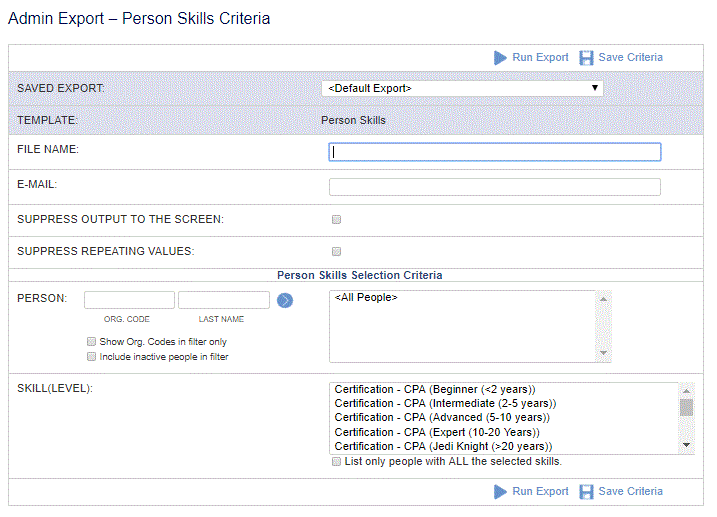Select Certification - CPA (Jedi Knight) skill
717x517 pixels.
(x=443, y=446)
